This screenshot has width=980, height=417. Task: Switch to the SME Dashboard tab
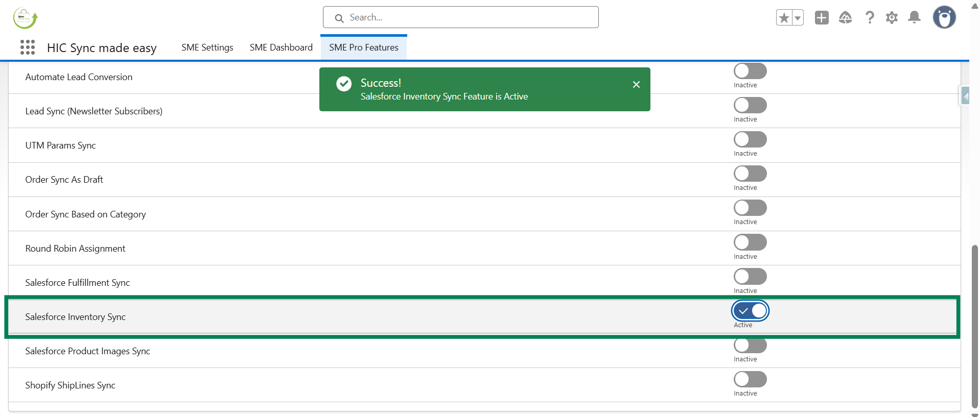click(281, 47)
